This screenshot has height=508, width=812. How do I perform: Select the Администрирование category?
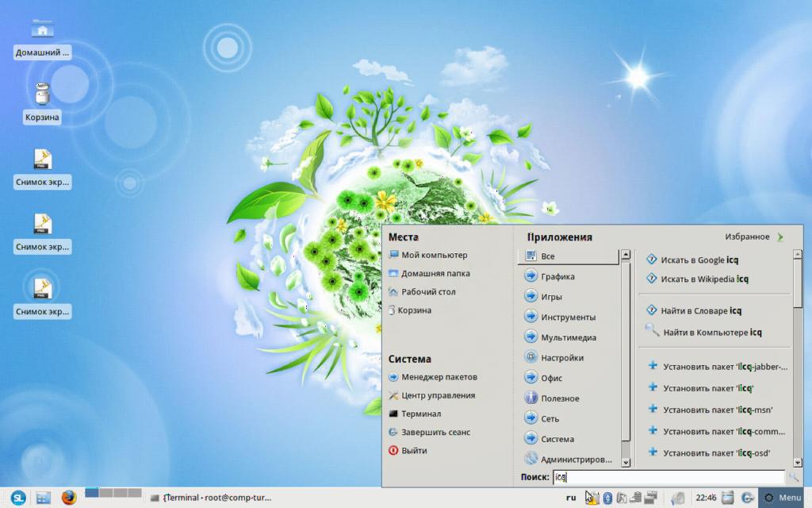point(568,459)
